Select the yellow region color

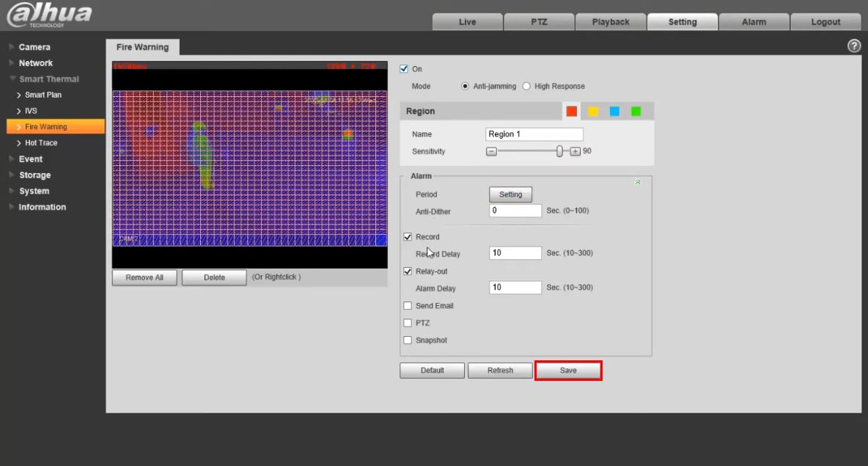click(x=593, y=112)
